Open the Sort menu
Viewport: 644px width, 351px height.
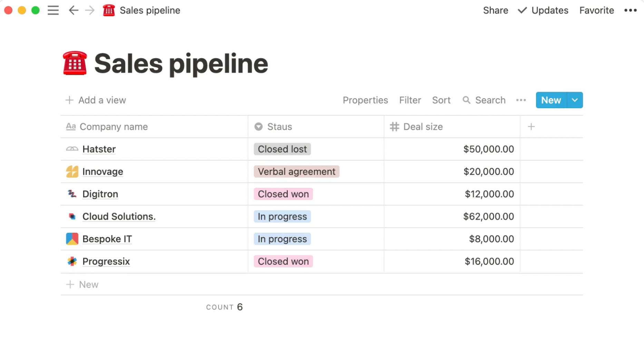click(441, 100)
